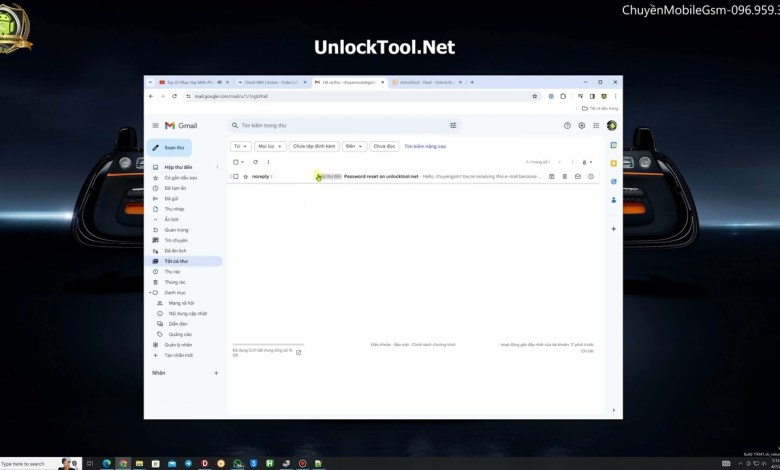Snooze the noreply email with clock icon
The image size is (780, 470).
[x=591, y=176]
